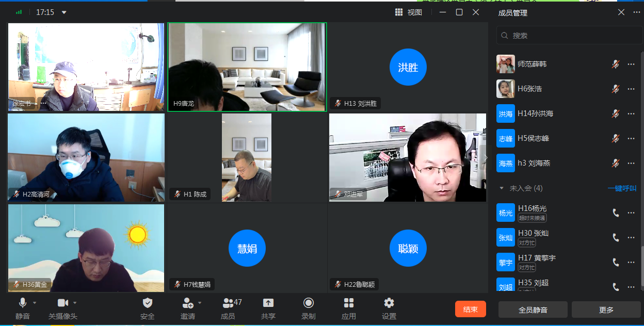Open the dropdown beside the 17:15 timer
Image resolution: width=644 pixels, height=326 pixels.
[x=64, y=12]
